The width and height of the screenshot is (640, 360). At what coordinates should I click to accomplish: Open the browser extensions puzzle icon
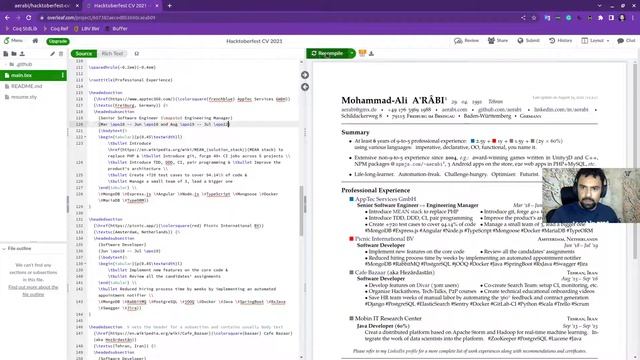coord(600,18)
